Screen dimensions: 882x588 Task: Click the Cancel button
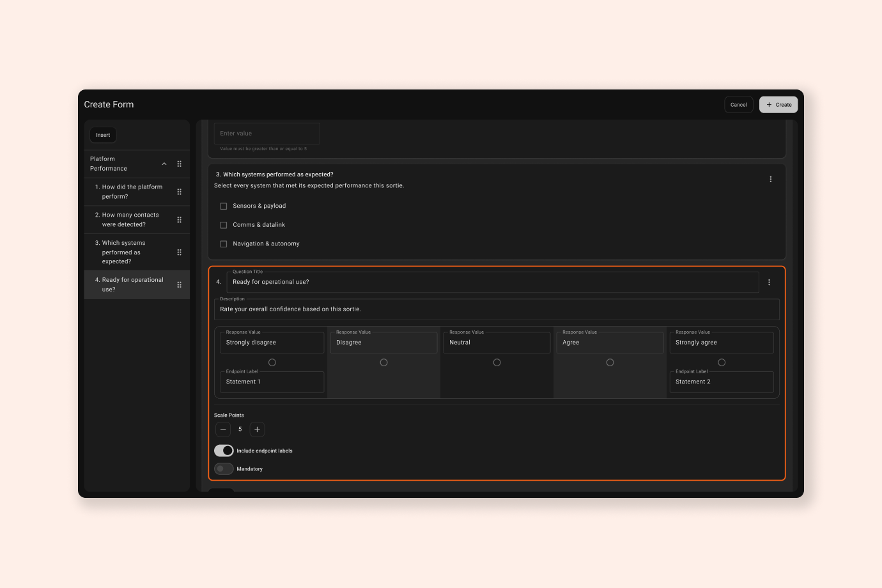(739, 105)
